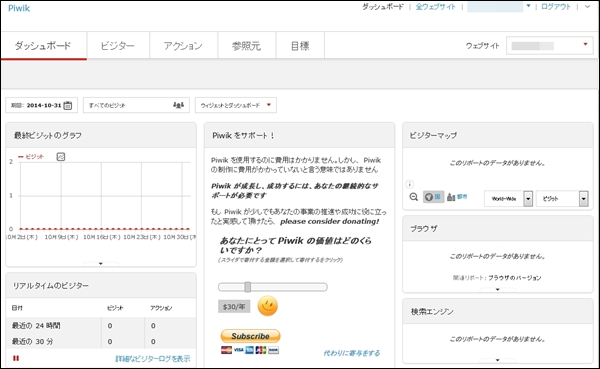
Task: Click the 検索エンジン widget title
Action: (x=432, y=312)
